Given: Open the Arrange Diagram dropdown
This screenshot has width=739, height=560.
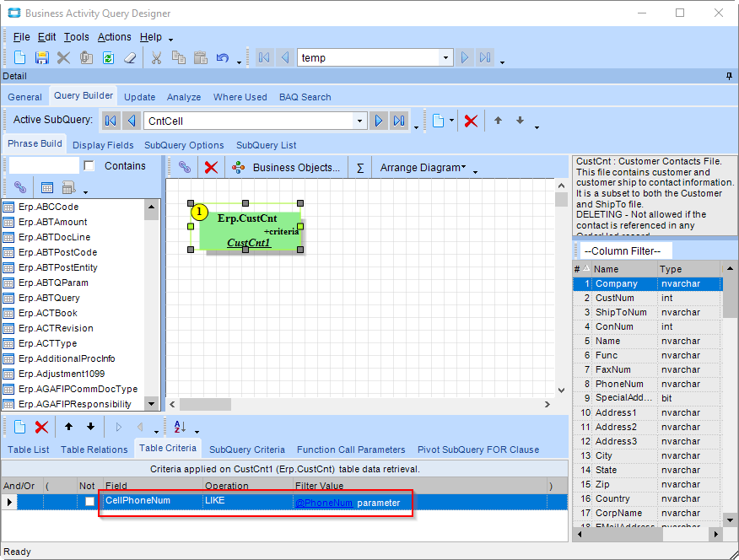Looking at the screenshot, I should pos(422,167).
